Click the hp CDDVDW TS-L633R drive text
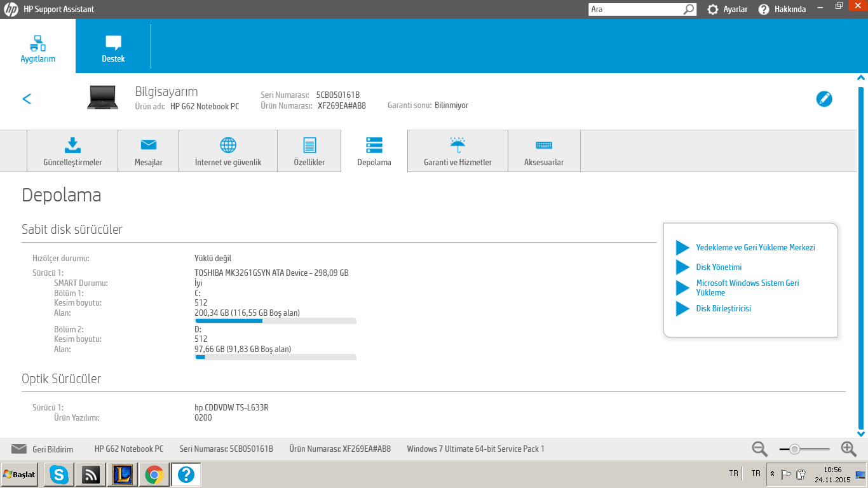 click(231, 408)
